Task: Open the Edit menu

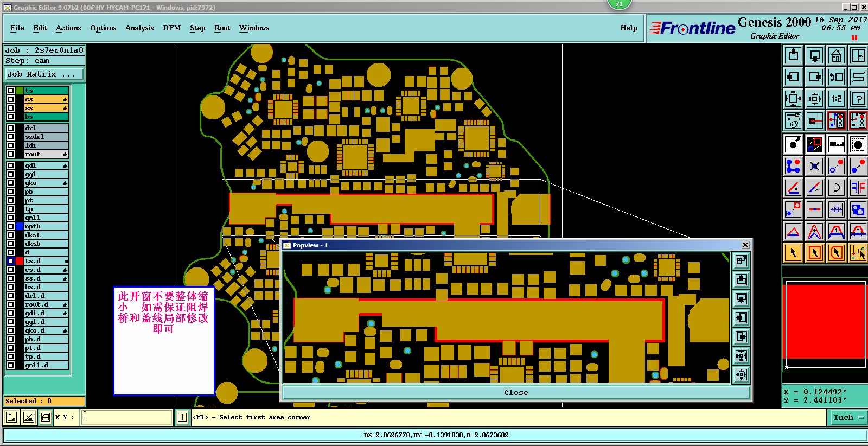Action: [40, 28]
